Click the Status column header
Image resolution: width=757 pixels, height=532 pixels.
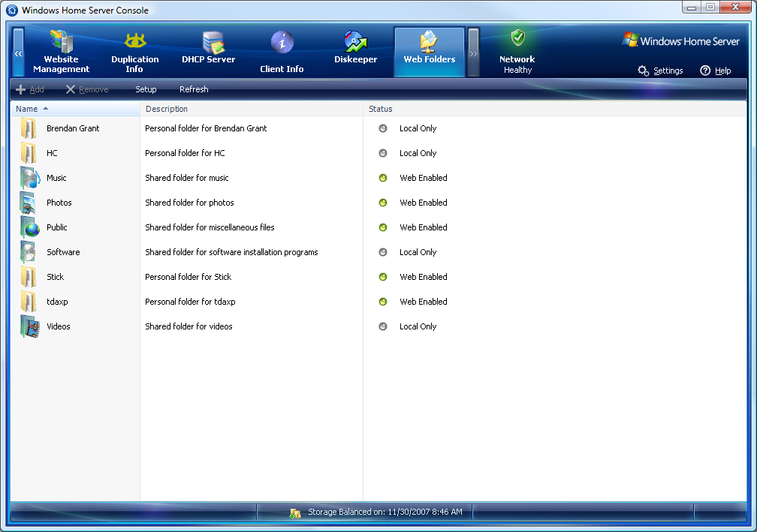[x=555, y=109]
